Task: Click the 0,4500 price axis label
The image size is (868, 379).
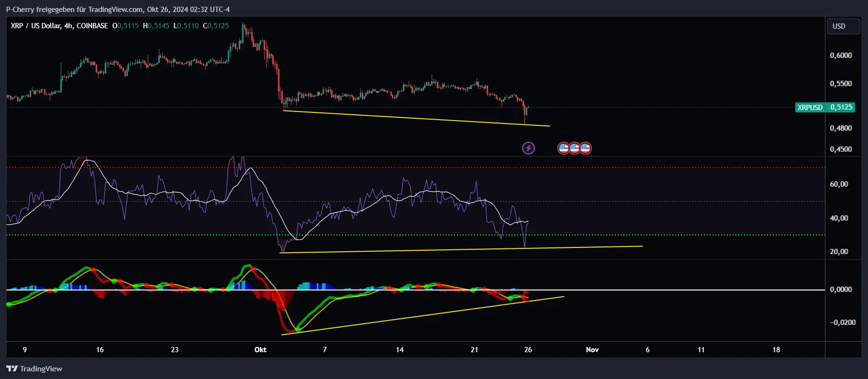Action: coord(841,149)
